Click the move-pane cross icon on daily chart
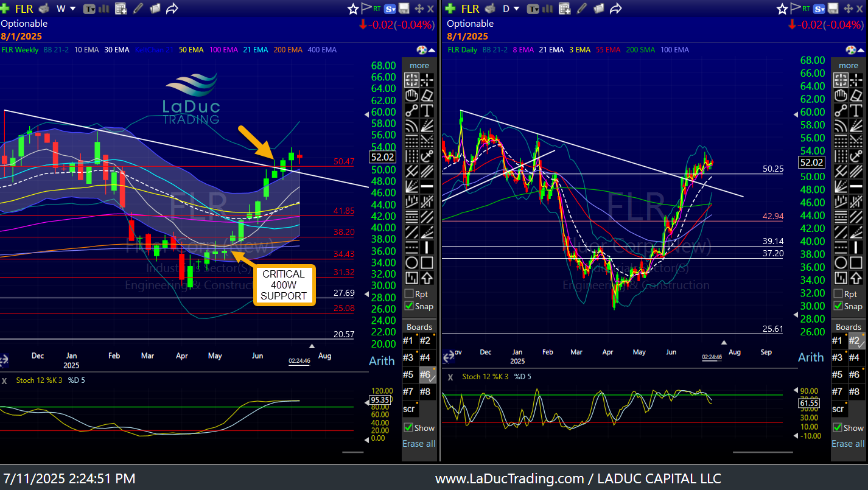868x490 pixels. (x=849, y=9)
